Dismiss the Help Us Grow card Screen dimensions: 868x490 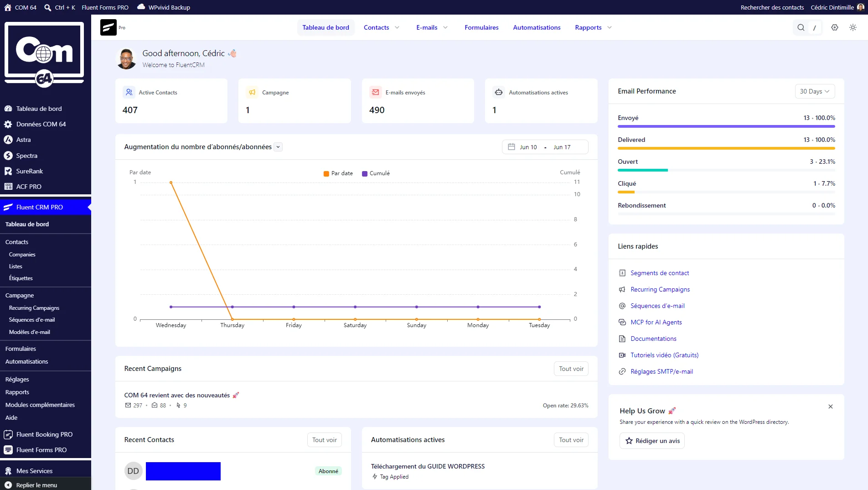[831, 407]
